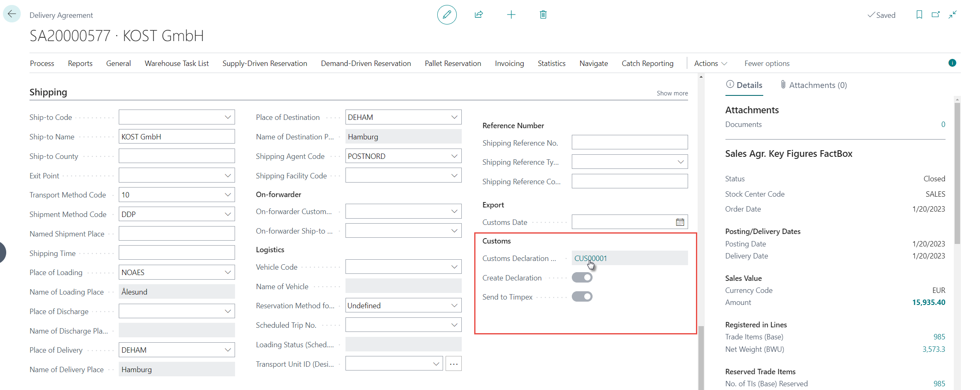Image resolution: width=980 pixels, height=390 pixels.
Task: Switch to the Attachments (0) tab
Action: [x=813, y=85]
